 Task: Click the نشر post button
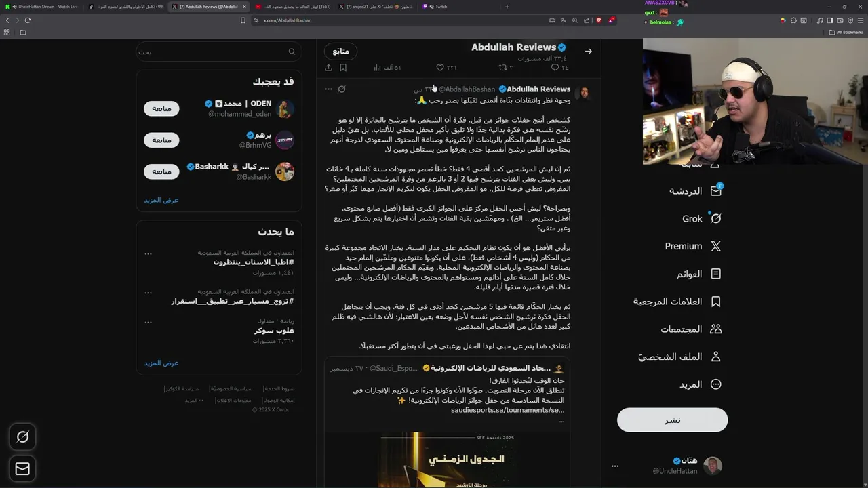point(672,420)
